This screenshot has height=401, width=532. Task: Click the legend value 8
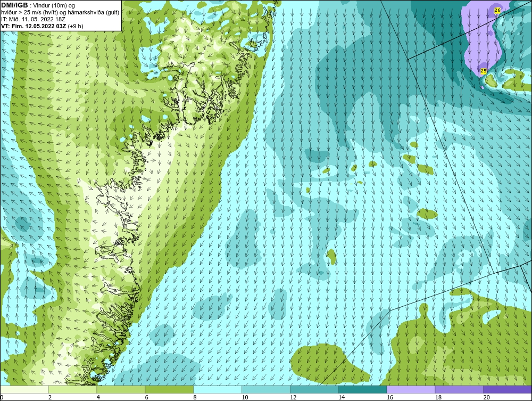[195, 397]
